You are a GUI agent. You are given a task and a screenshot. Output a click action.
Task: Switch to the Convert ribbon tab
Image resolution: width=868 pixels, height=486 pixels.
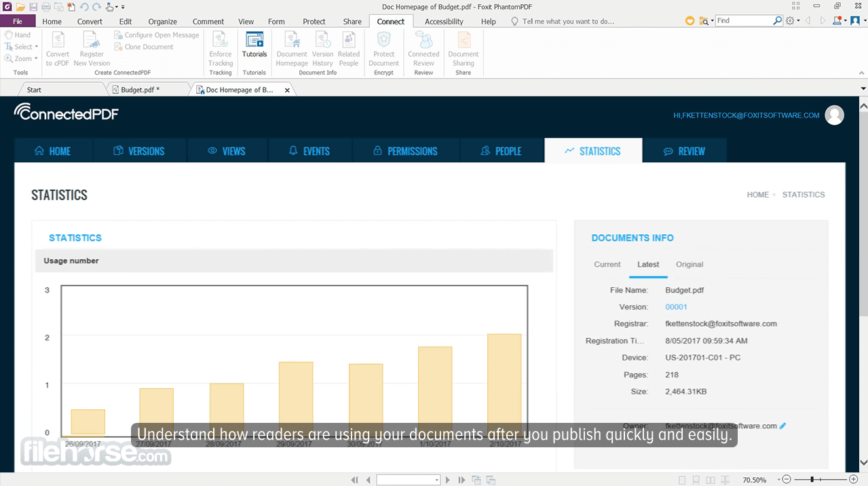point(90,21)
